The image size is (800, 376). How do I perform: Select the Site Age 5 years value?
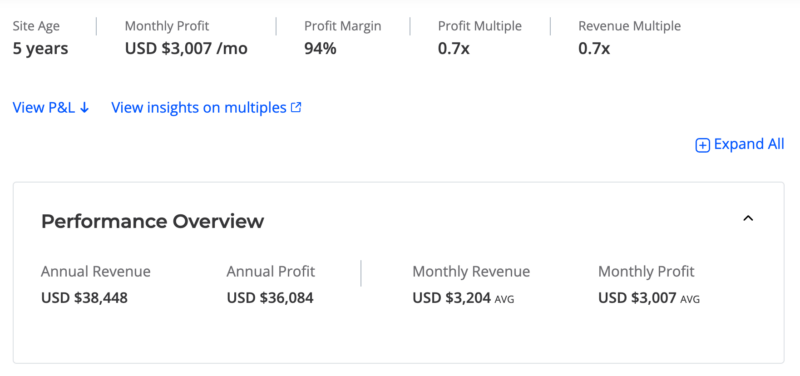pos(40,49)
